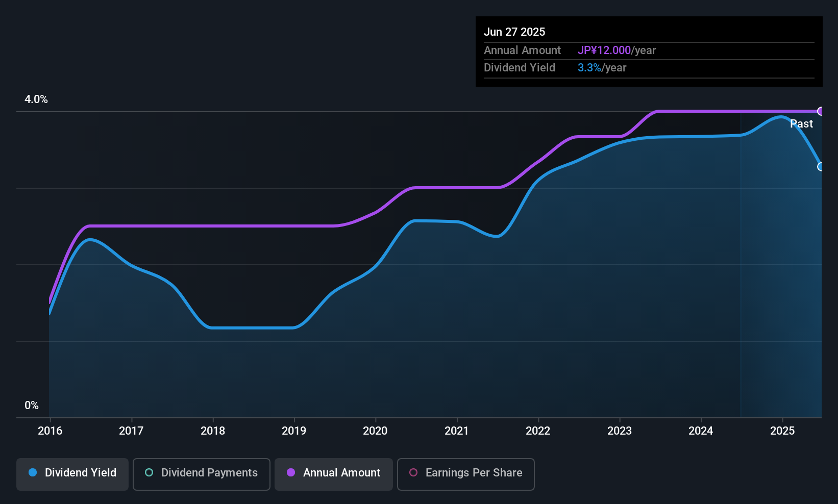
Task: Click the 2025 axis label
Action: point(782,431)
